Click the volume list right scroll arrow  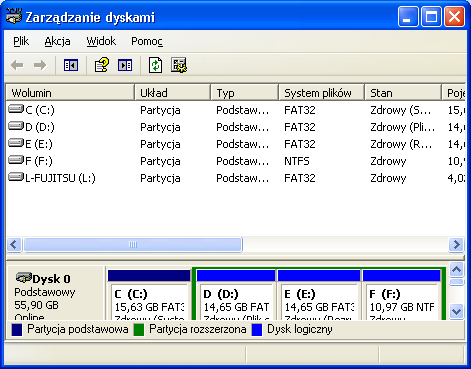point(456,245)
